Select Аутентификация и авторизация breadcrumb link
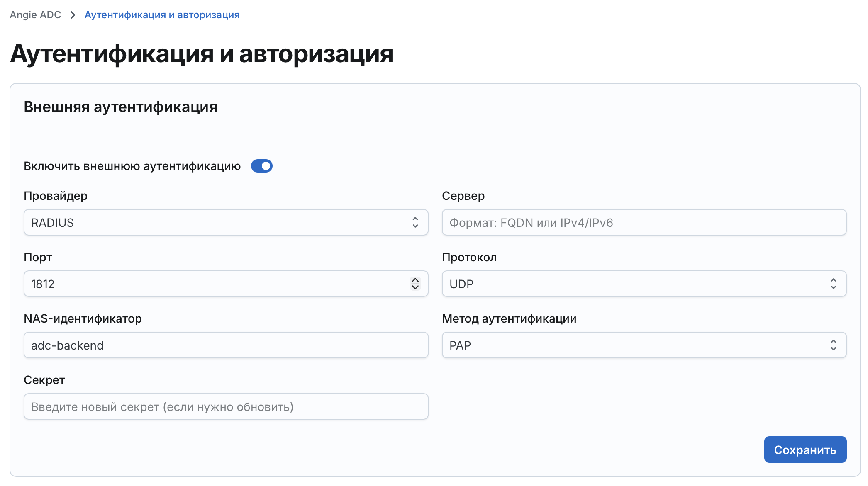The image size is (868, 486). click(161, 15)
